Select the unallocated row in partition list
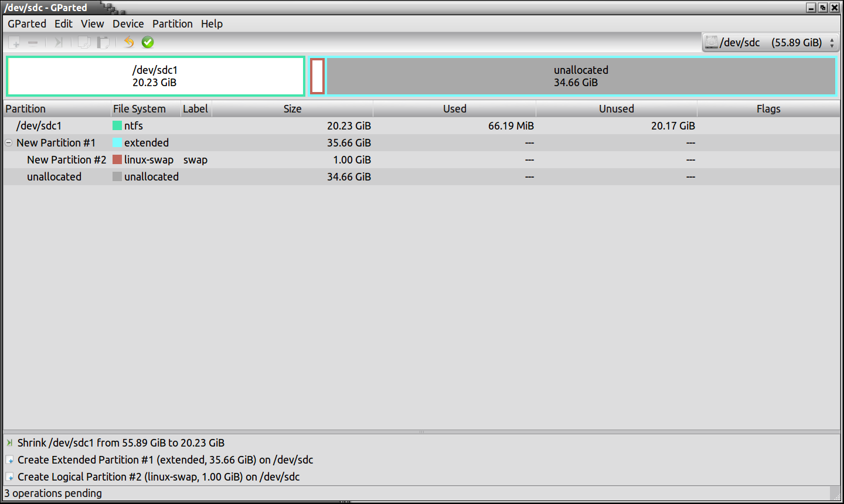Image resolution: width=844 pixels, height=504 pixels. (x=421, y=177)
